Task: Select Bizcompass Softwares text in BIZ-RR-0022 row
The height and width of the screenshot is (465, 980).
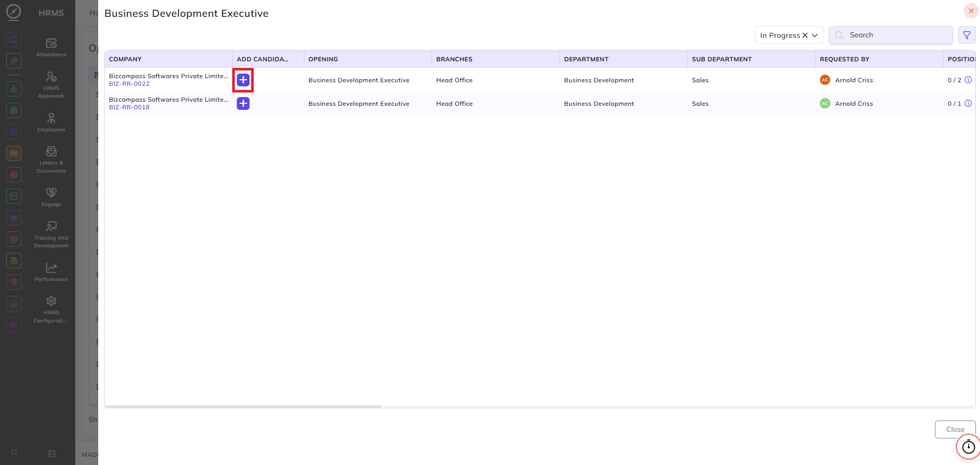Action: coord(168,76)
